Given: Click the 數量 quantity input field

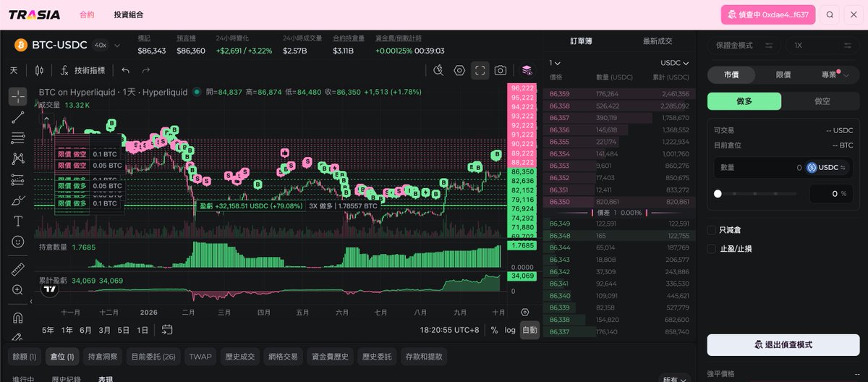Looking at the screenshot, I should coord(783,168).
